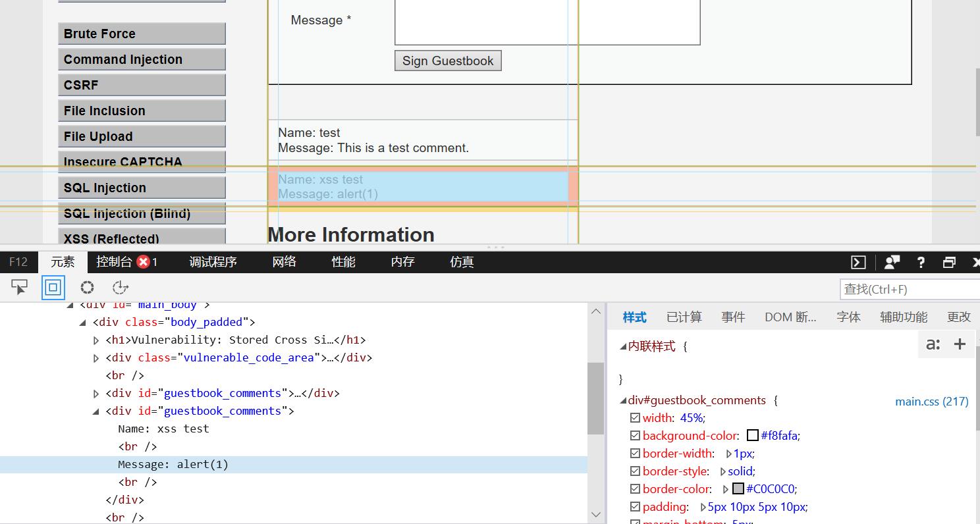Open main.css (217) source link
Viewport: 980px width, 524px height.
pos(932,401)
